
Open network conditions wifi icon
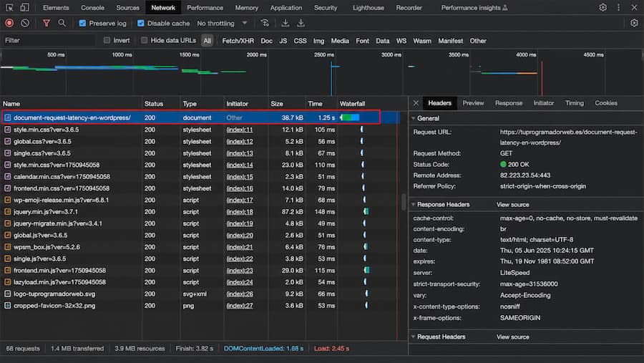(x=265, y=24)
